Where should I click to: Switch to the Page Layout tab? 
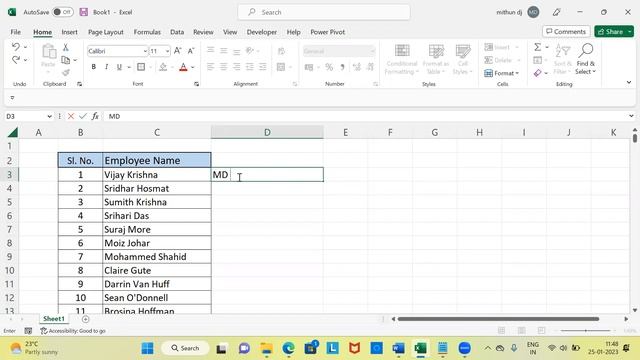pos(106,32)
